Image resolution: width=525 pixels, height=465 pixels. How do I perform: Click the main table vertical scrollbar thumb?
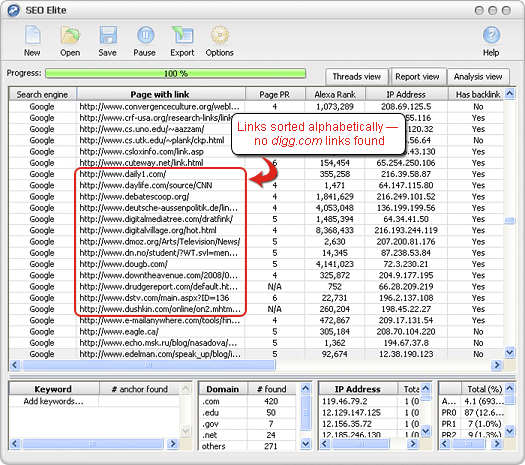(510, 221)
